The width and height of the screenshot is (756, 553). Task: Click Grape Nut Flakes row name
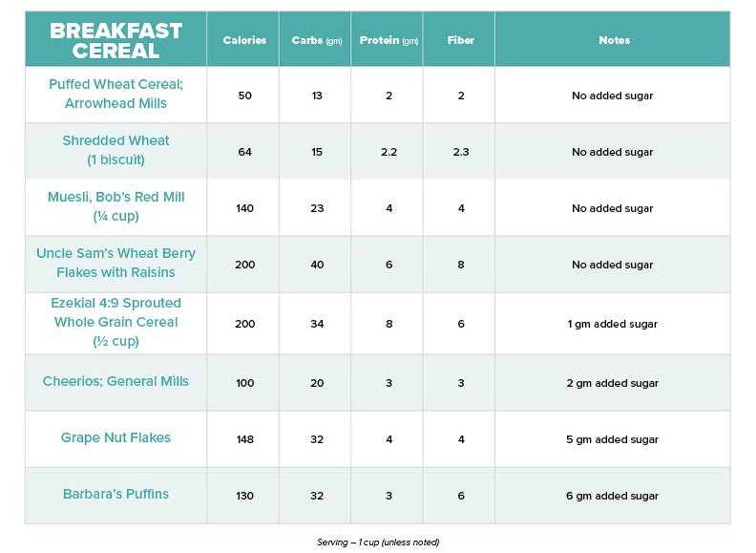point(115,437)
